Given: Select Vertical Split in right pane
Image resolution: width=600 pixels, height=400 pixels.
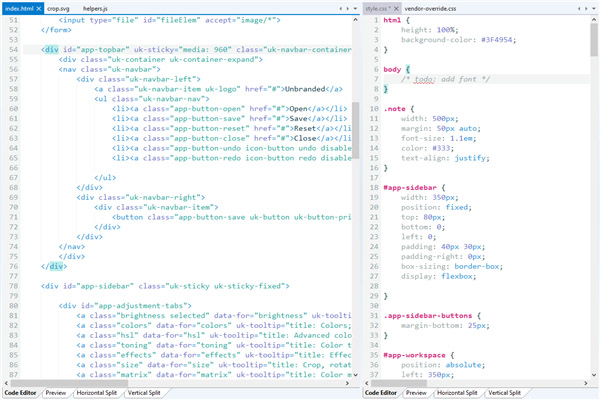Looking at the screenshot, I should point(504,393).
